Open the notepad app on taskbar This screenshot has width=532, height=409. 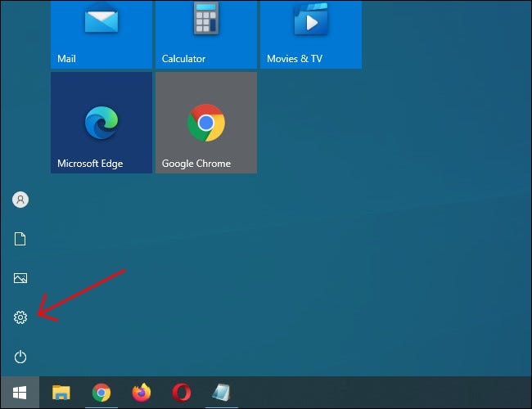pos(222,393)
